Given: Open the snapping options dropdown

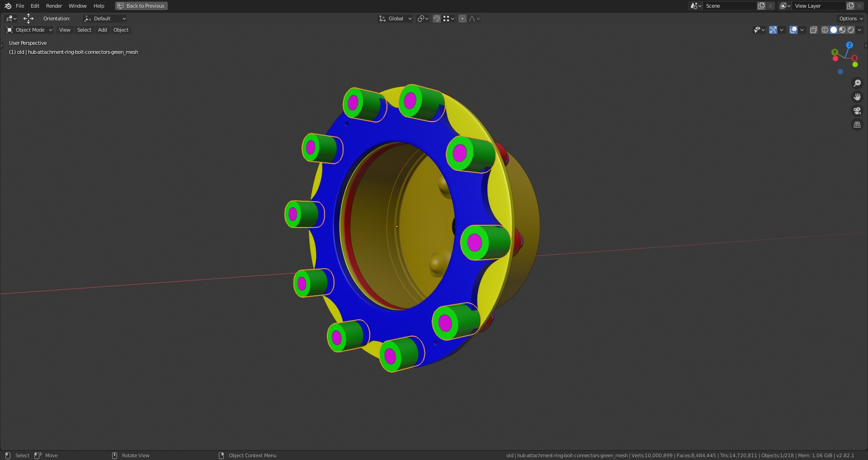Looking at the screenshot, I should pos(449,19).
